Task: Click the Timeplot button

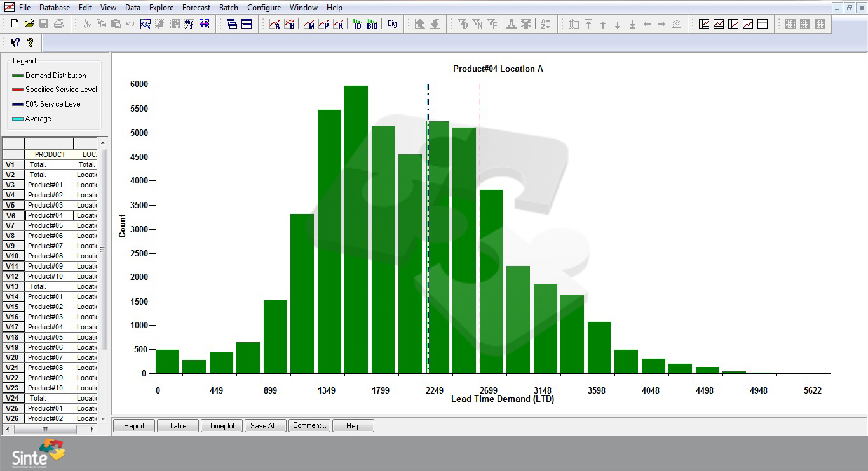Action: [222, 426]
